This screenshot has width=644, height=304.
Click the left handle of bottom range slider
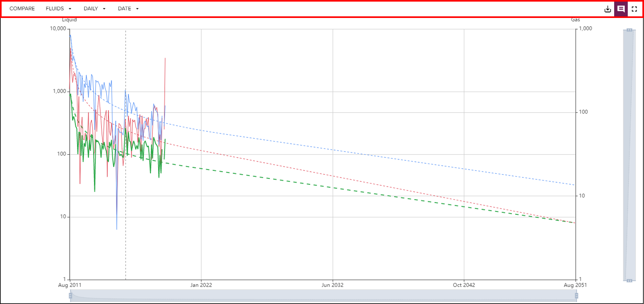pyautogui.click(x=71, y=296)
